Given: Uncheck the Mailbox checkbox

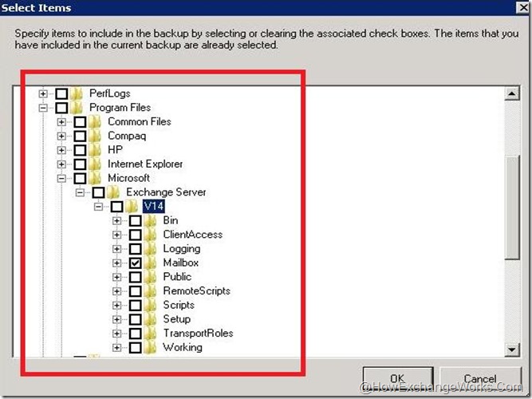Looking at the screenshot, I should (x=136, y=263).
